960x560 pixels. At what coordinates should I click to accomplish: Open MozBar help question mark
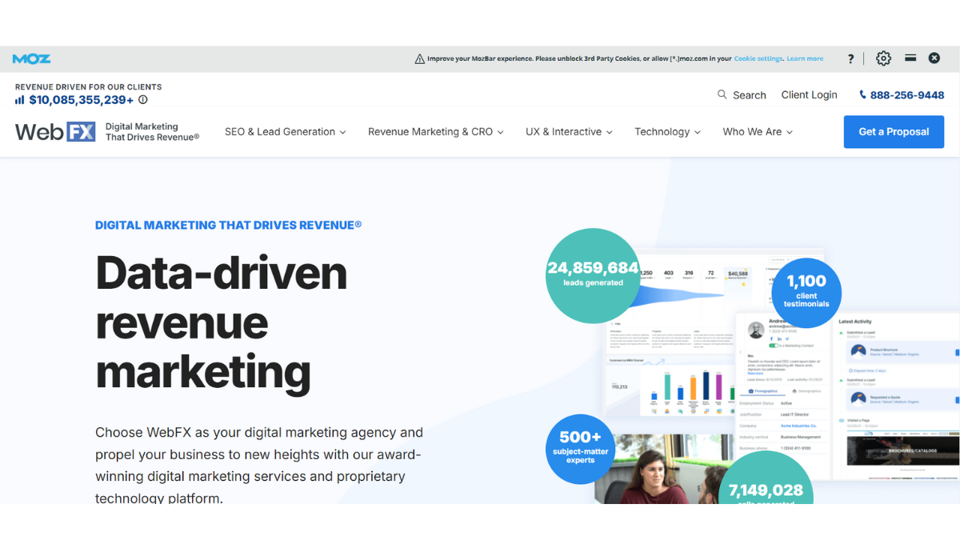[x=850, y=58]
